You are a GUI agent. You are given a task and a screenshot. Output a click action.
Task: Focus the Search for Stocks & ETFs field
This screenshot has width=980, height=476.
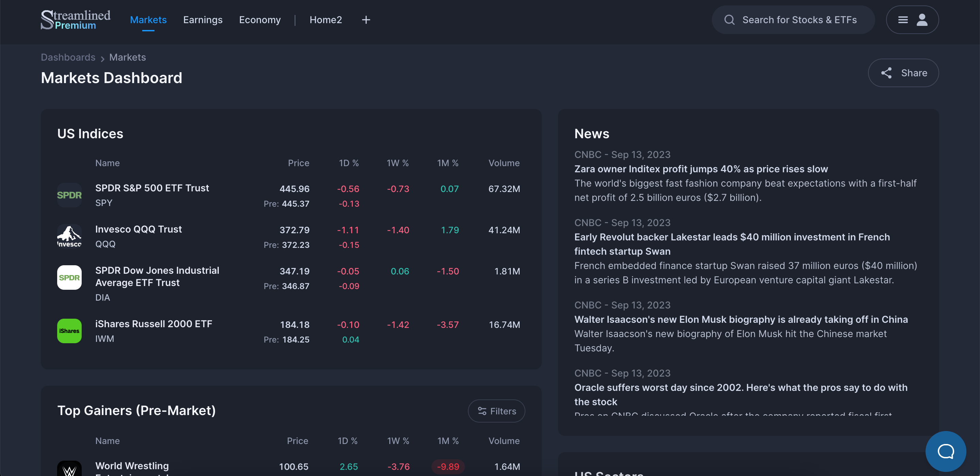[799, 20]
